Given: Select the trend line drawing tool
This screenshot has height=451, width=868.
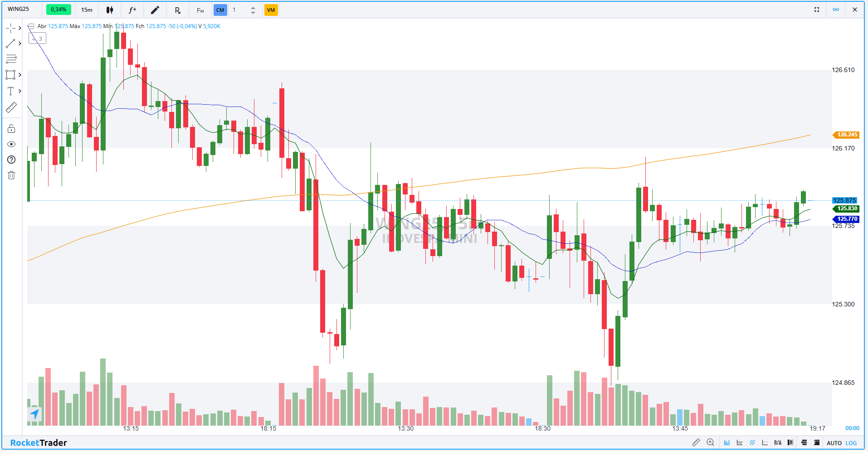Looking at the screenshot, I should (x=10, y=44).
